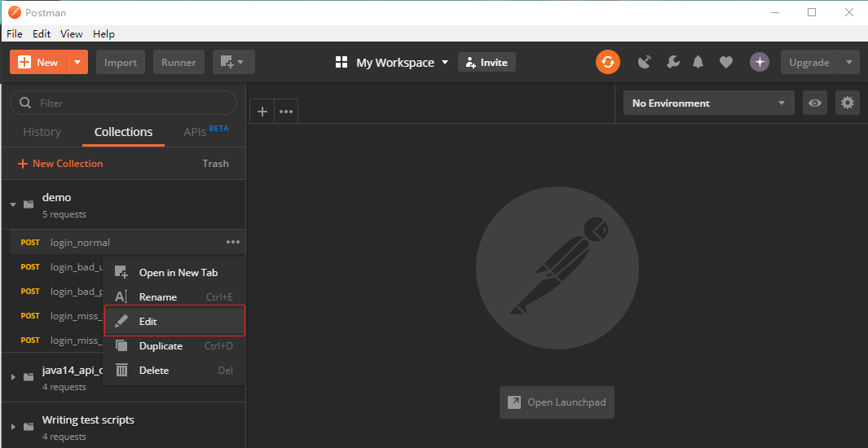Click the Invite button
This screenshot has width=868, height=448.
pos(487,62)
